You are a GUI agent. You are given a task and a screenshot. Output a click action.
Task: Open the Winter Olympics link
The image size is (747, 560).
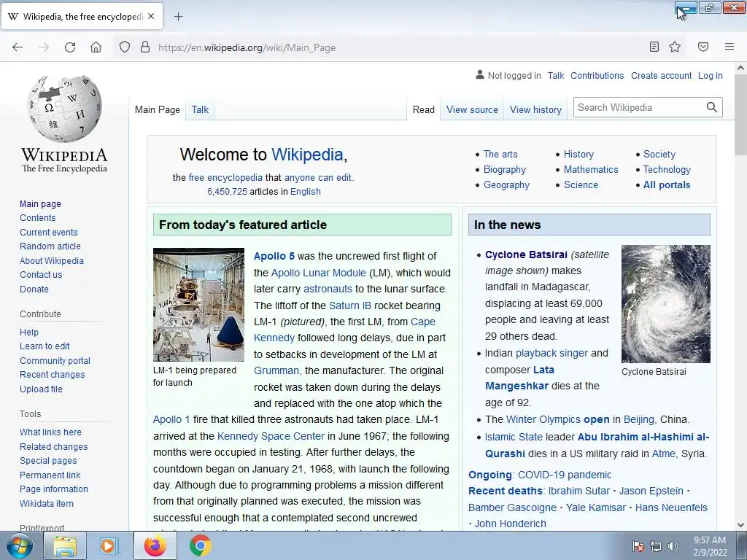click(x=543, y=419)
